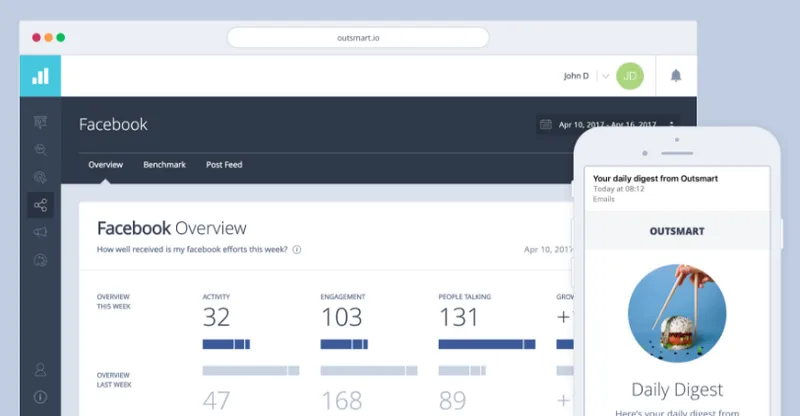Click 'How well received is my facebook efforts'
This screenshot has height=416, width=800.
coord(192,250)
